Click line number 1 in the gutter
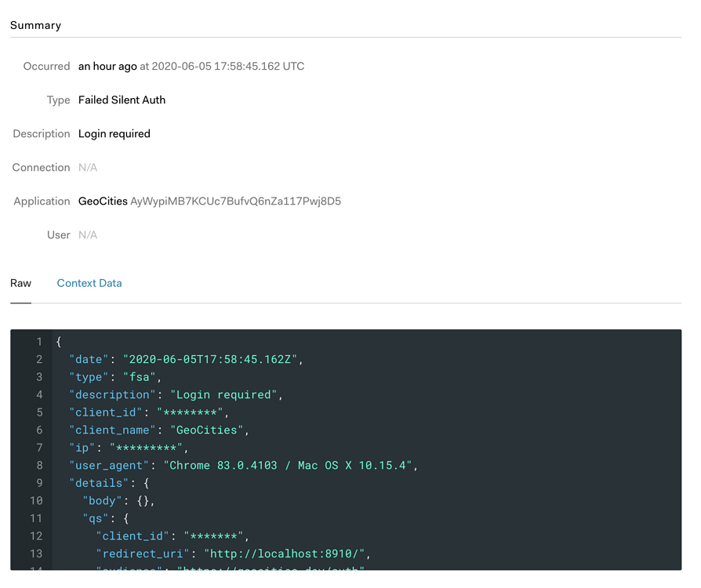The image size is (701, 588). coord(39,342)
